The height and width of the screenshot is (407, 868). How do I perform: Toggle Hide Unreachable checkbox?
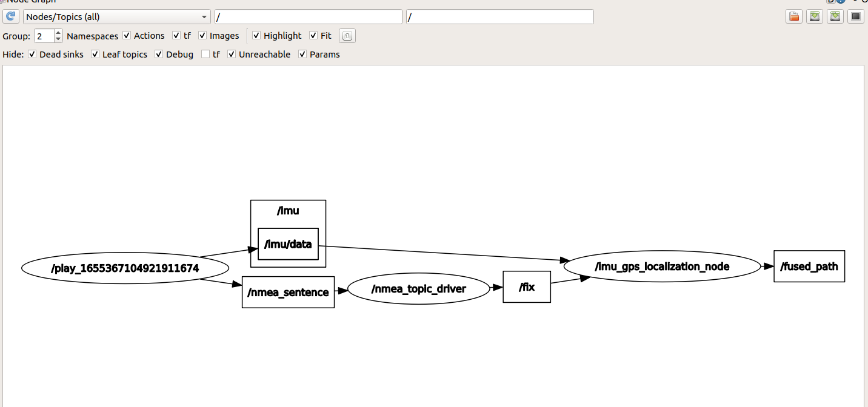(232, 55)
